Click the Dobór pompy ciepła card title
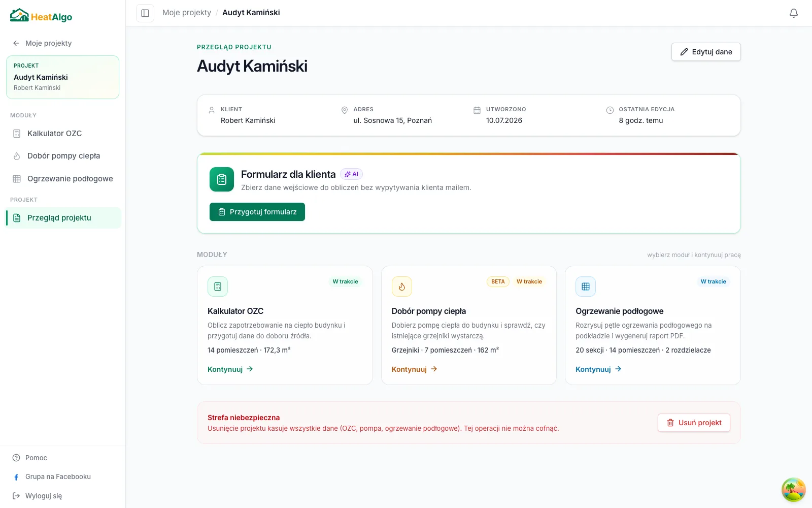This screenshot has width=812, height=508. 429,311
